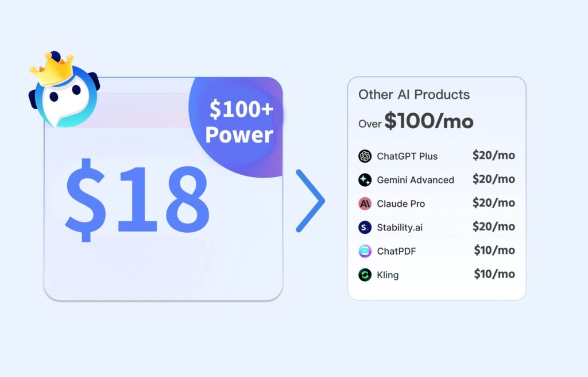Click the Other AI Products heading
The image size is (588, 377).
click(414, 95)
